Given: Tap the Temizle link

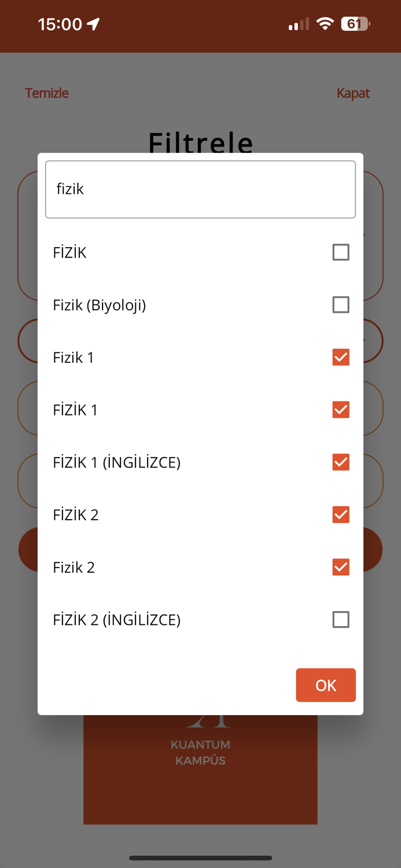Looking at the screenshot, I should [47, 93].
